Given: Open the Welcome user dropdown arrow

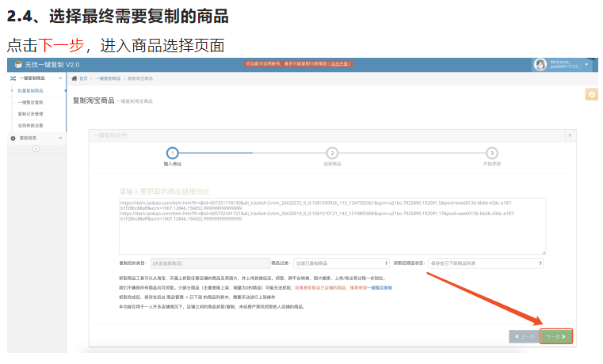Looking at the screenshot, I should 586,65.
